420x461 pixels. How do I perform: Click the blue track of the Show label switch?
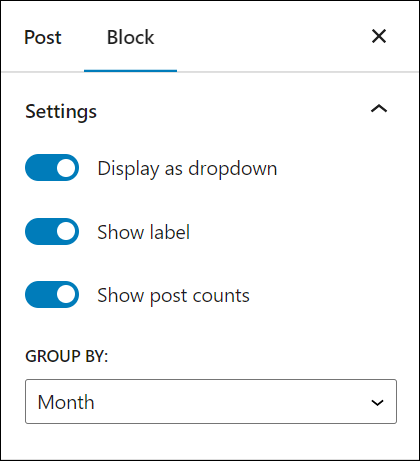pyautogui.click(x=40, y=231)
